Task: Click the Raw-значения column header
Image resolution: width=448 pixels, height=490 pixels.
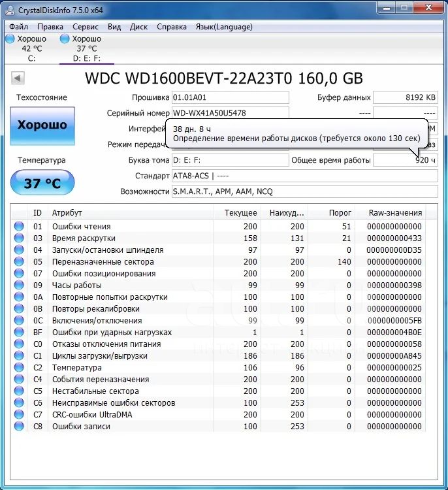Action: [391, 213]
